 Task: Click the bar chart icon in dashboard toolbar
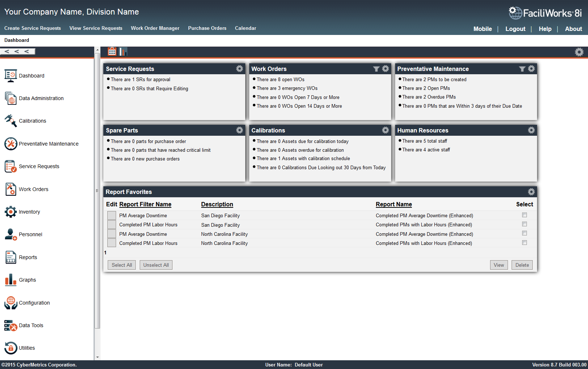coord(123,52)
